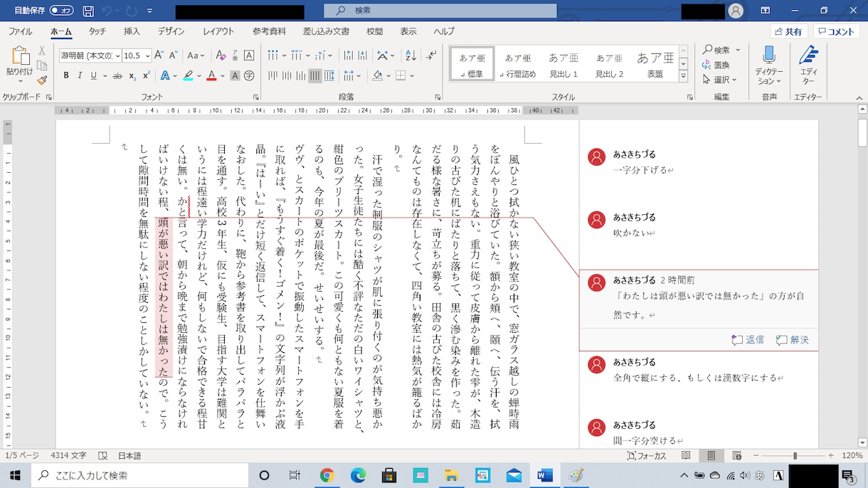Collapse the ribbon with the chevron
Screen dimensions: 868x488
coord(861,97)
